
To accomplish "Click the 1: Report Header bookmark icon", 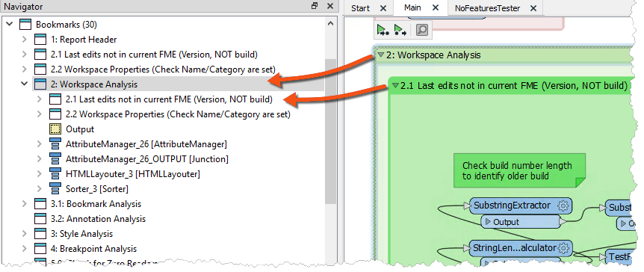I will click(40, 40).
